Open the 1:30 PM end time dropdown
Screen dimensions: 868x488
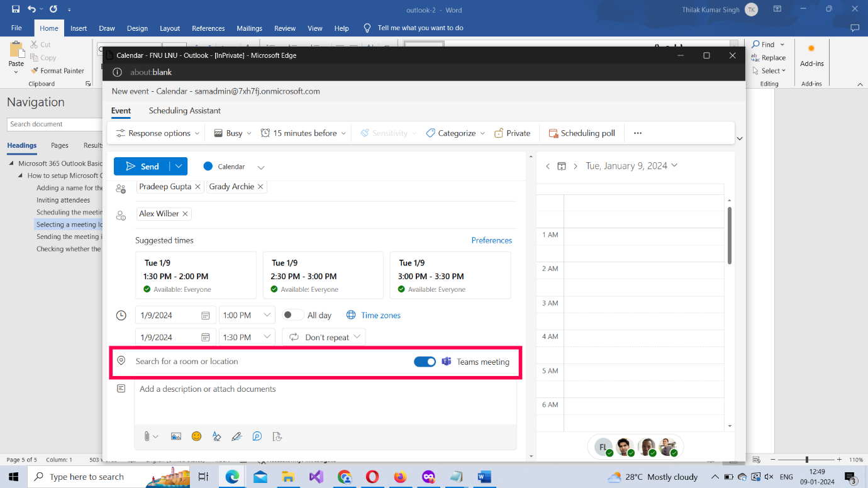pos(247,337)
